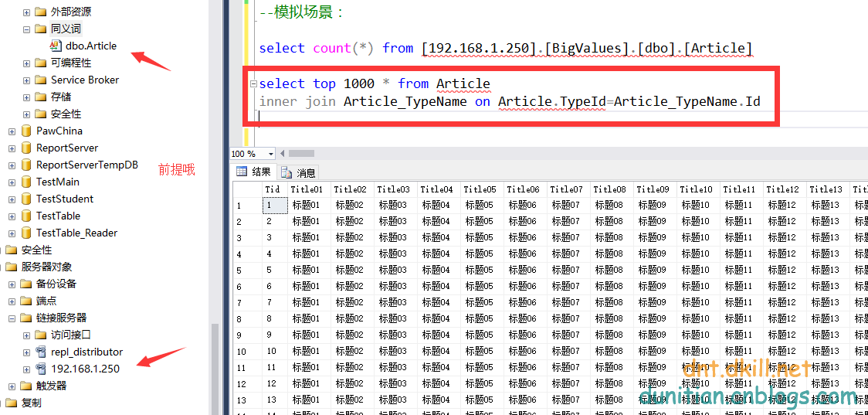Select the repl_distributor linked server
868x415 pixels.
(x=87, y=352)
